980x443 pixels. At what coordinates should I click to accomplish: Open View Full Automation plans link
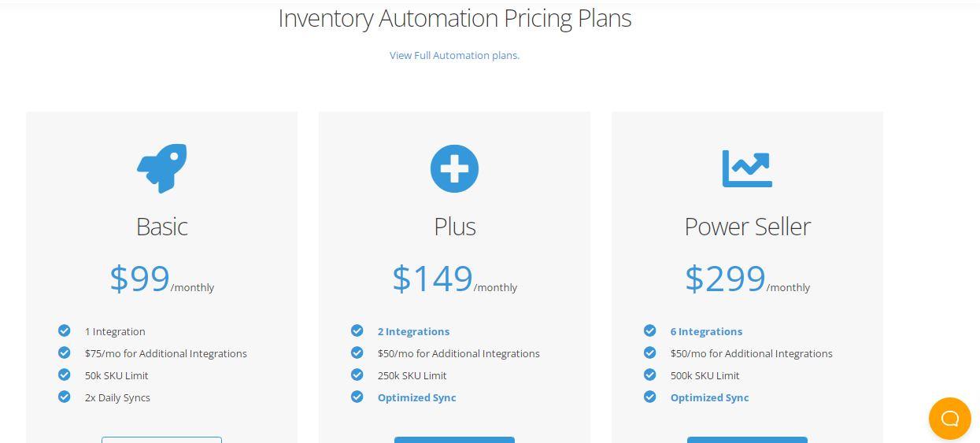pos(454,55)
